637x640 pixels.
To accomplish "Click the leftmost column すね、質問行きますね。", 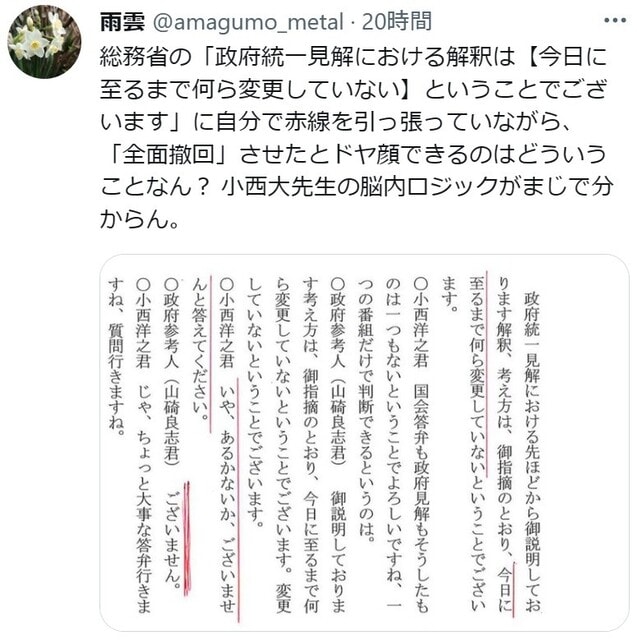I will (116, 357).
